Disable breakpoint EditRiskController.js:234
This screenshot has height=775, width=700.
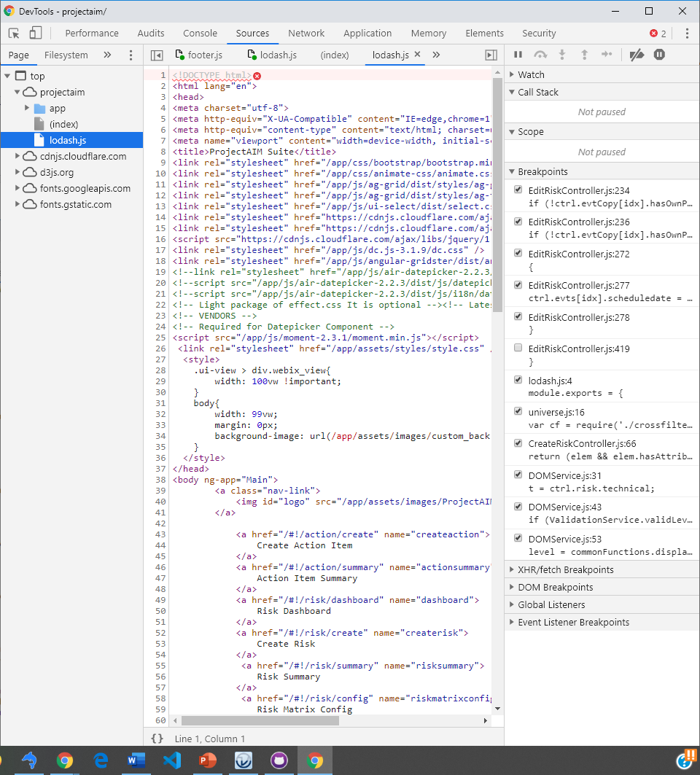coord(518,190)
